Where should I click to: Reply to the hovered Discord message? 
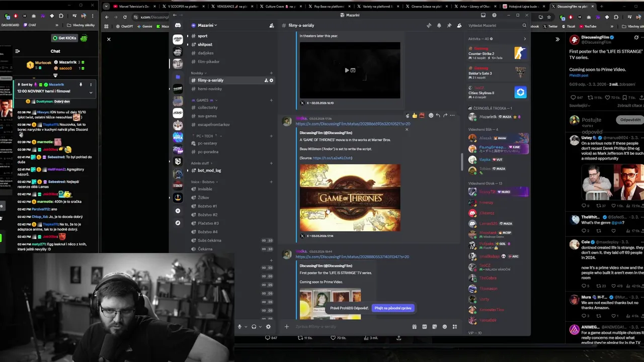point(438,115)
